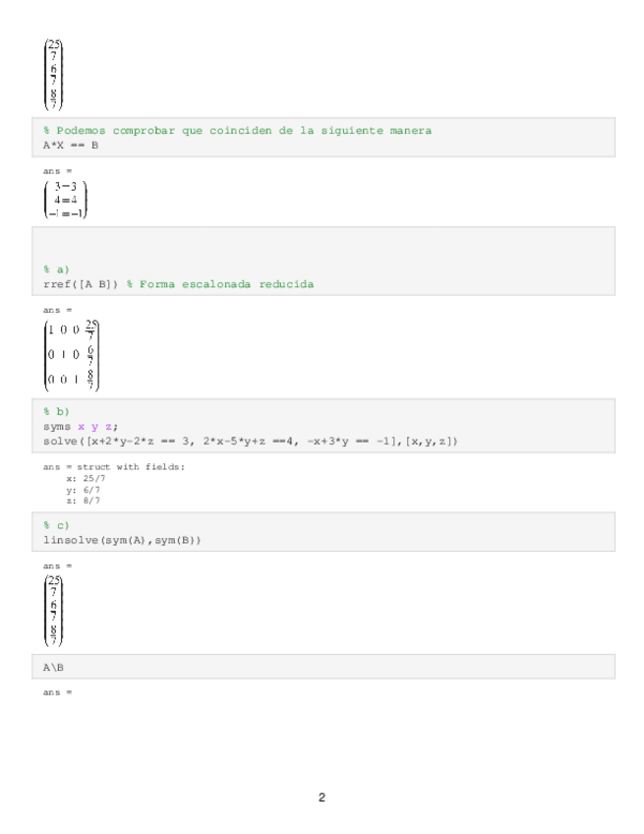Click the 'solve(...)' equation command line
This screenshot has width=644, height=834.
pos(250,441)
